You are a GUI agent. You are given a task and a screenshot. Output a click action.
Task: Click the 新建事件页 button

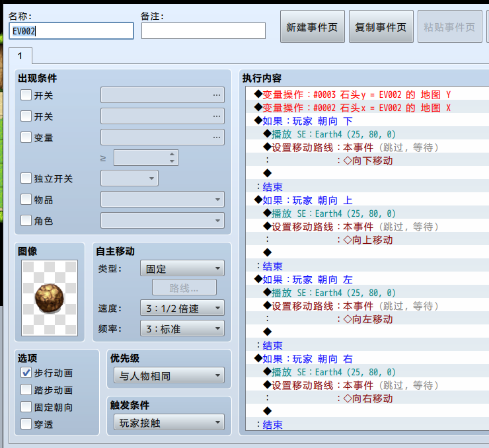[x=312, y=27]
